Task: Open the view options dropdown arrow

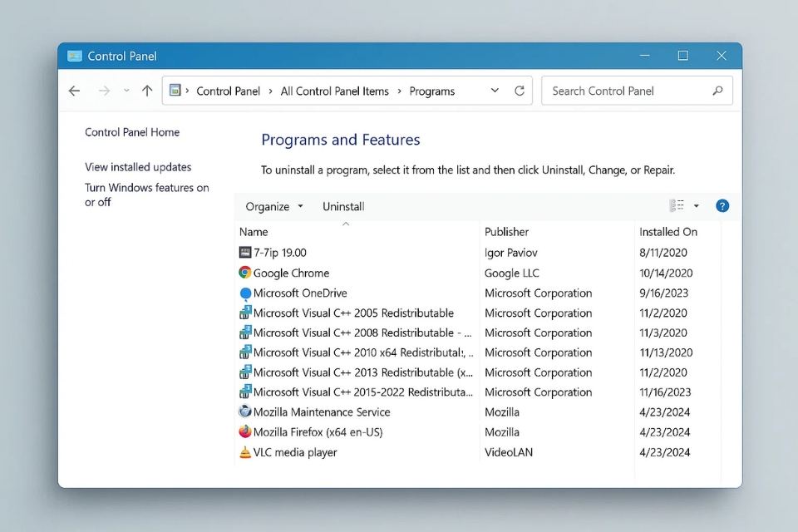Action: tap(697, 206)
